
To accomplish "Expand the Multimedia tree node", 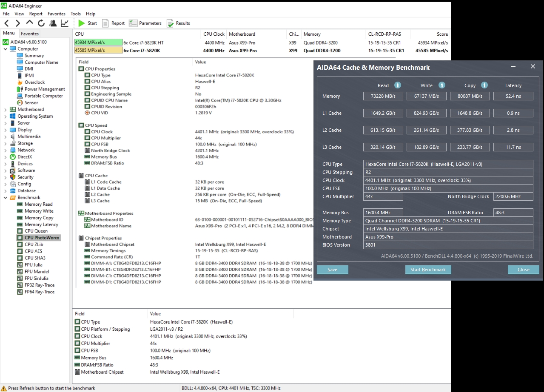I will [6, 136].
